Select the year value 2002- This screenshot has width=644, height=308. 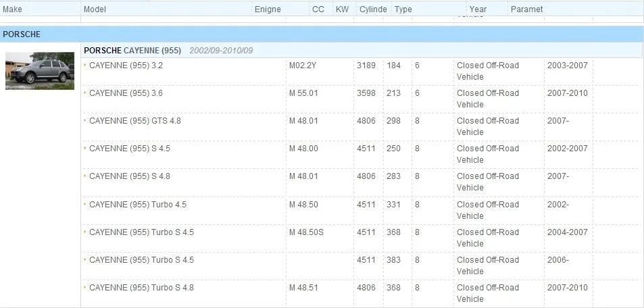tap(558, 205)
